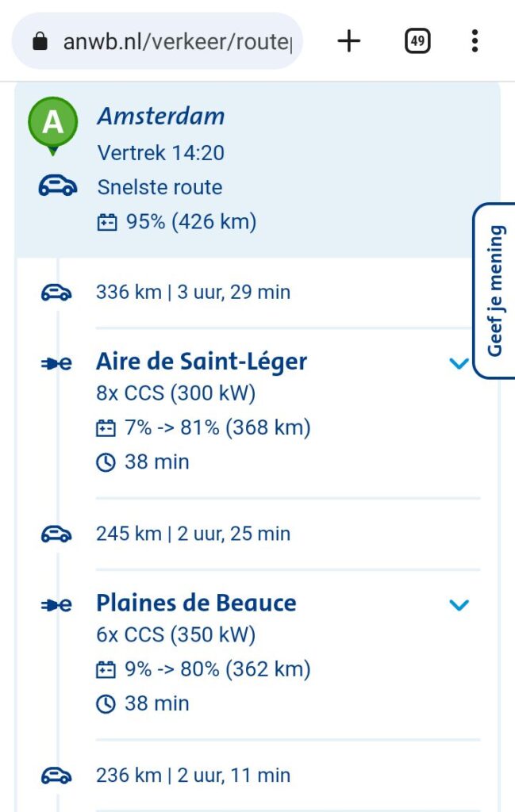Click the address bar URL
515x812 pixels.
[177, 42]
